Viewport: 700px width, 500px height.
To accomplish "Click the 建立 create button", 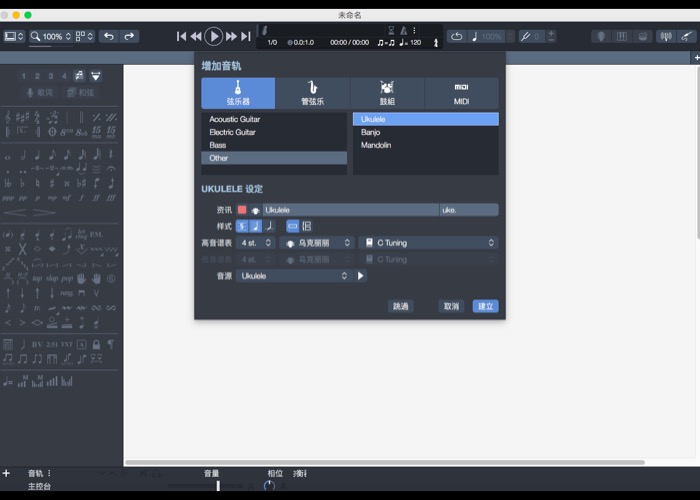I will pos(485,307).
